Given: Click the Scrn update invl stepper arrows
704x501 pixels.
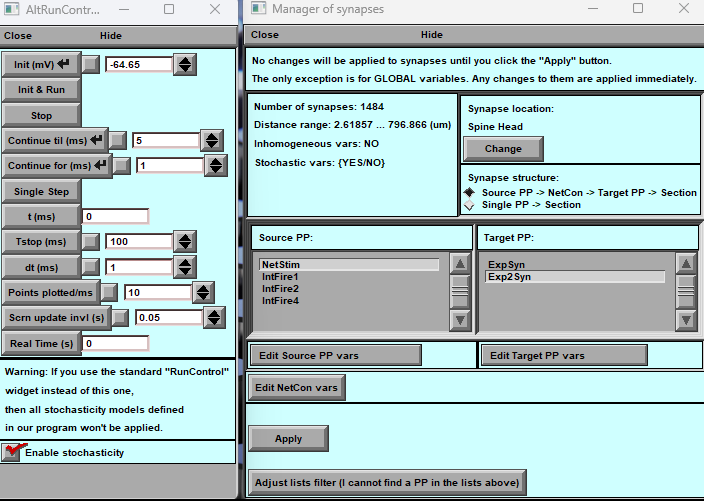Looking at the screenshot, I should [x=216, y=318].
